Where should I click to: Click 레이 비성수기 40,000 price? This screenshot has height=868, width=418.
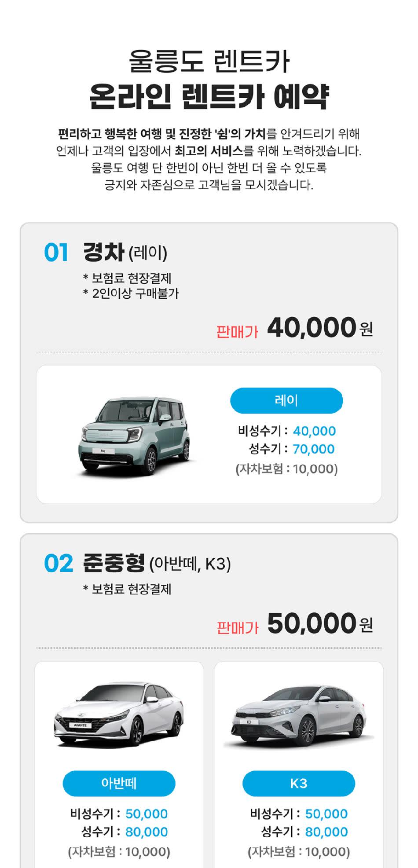pos(314,431)
